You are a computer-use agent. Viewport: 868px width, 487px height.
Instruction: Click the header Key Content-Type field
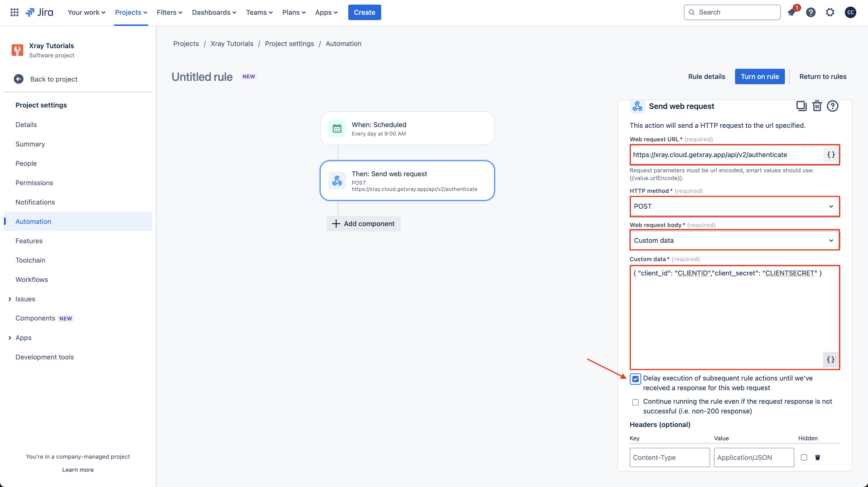pos(670,457)
